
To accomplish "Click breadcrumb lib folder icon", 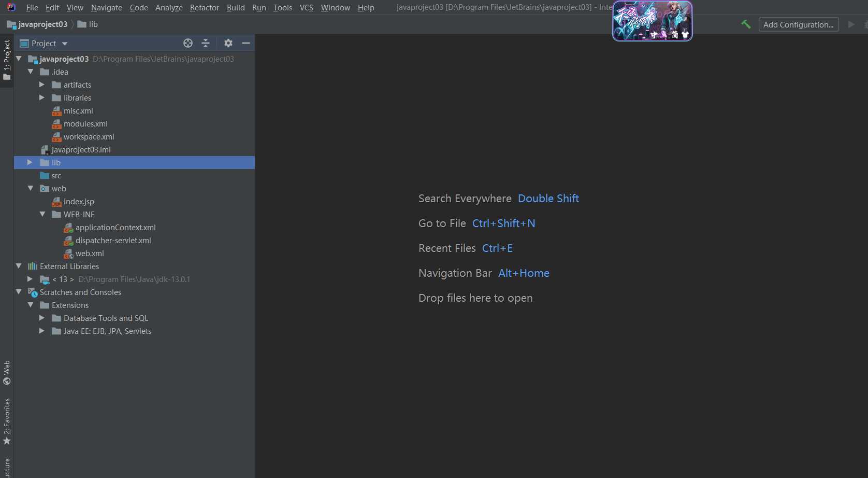I will (x=82, y=24).
